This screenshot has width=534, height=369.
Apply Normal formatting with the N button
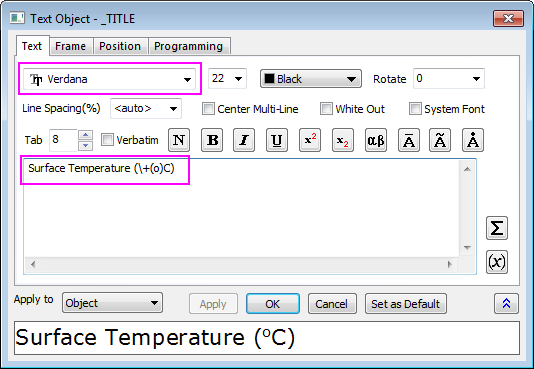tap(179, 140)
